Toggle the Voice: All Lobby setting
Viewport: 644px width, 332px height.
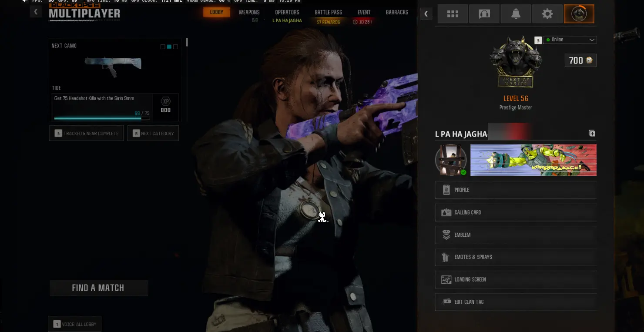[74, 324]
